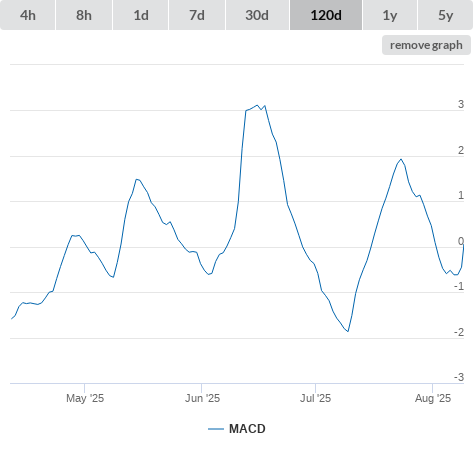Click the active 120d tab
This screenshot has width=474, height=455.
tap(326, 15)
